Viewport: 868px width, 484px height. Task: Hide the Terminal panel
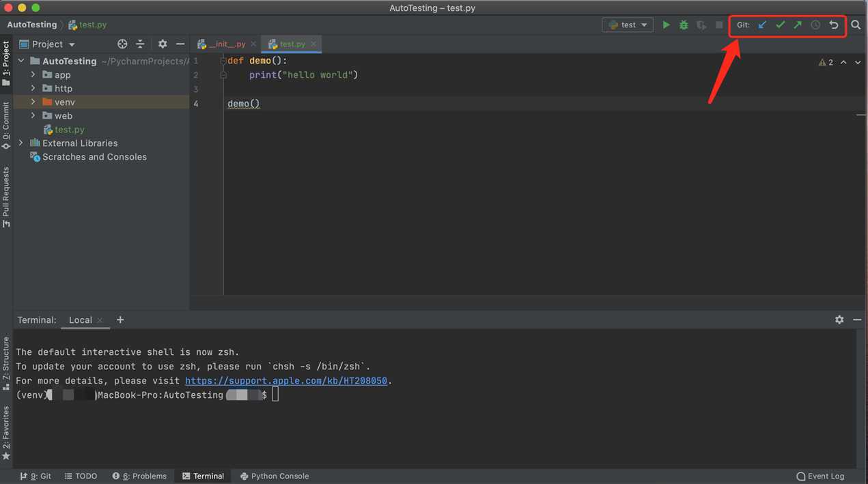click(x=857, y=319)
